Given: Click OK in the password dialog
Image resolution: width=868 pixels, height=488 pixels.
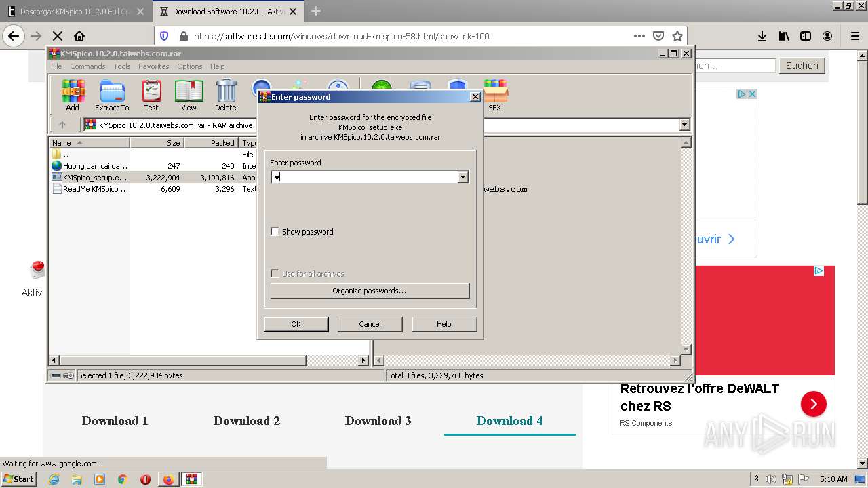Looking at the screenshot, I should [x=296, y=324].
